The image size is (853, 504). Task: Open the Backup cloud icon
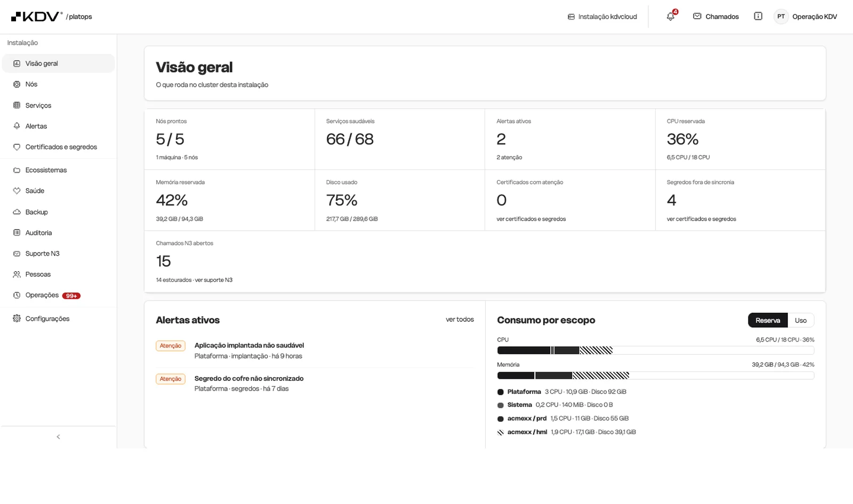(17, 212)
